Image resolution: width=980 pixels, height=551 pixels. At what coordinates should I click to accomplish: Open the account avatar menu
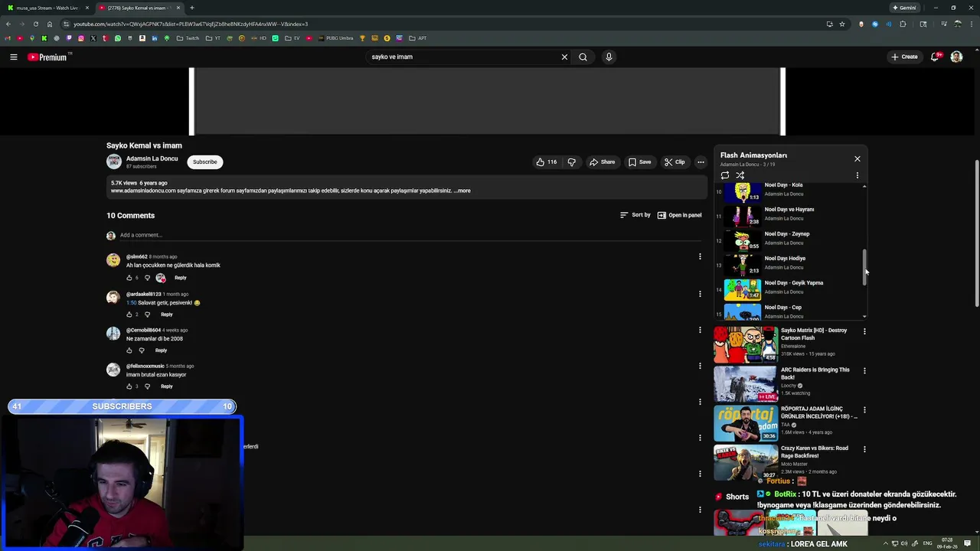coord(956,57)
